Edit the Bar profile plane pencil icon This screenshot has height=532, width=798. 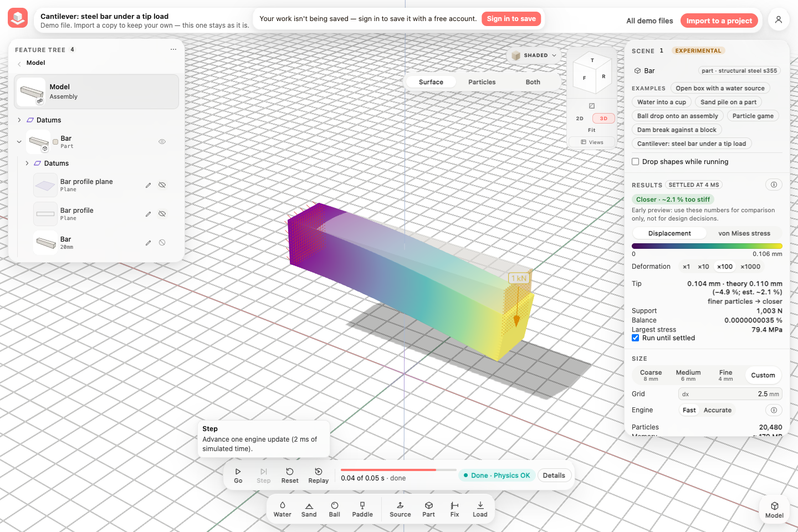click(148, 185)
